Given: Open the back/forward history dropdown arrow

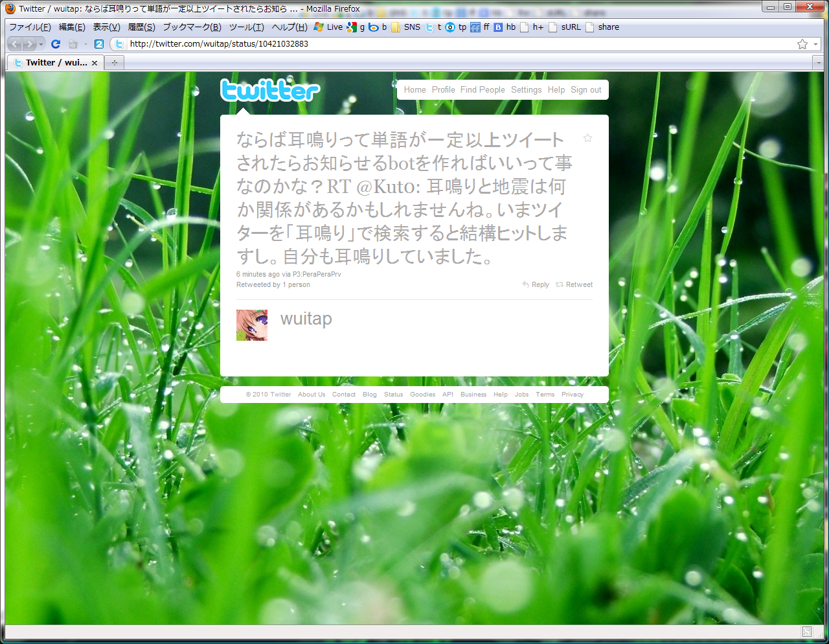Looking at the screenshot, I should coord(41,44).
